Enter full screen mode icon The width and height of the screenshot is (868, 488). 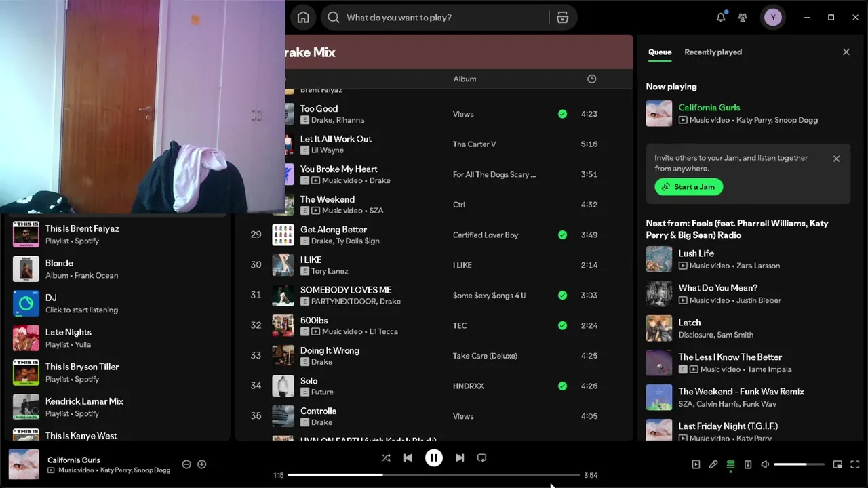tap(855, 464)
